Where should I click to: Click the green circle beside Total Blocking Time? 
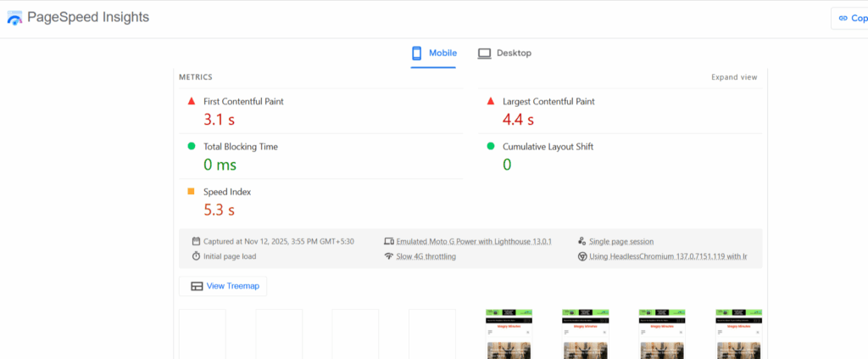tap(192, 147)
